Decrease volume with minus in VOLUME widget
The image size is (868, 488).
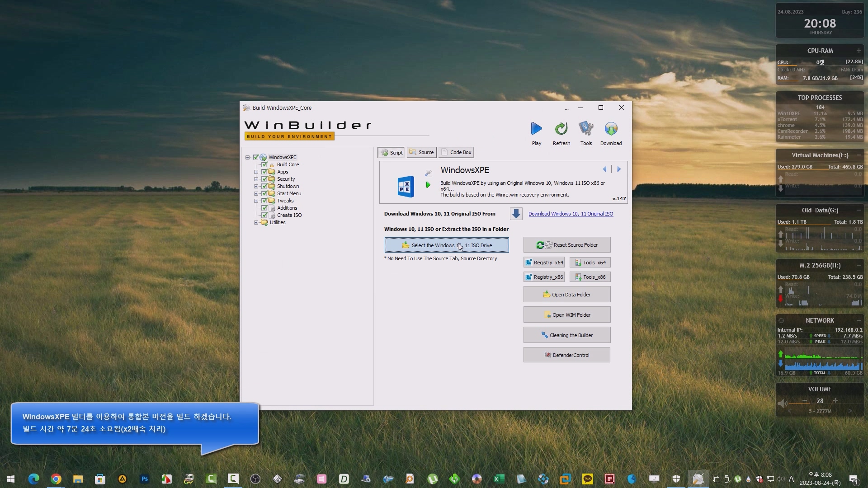pyautogui.click(x=805, y=401)
